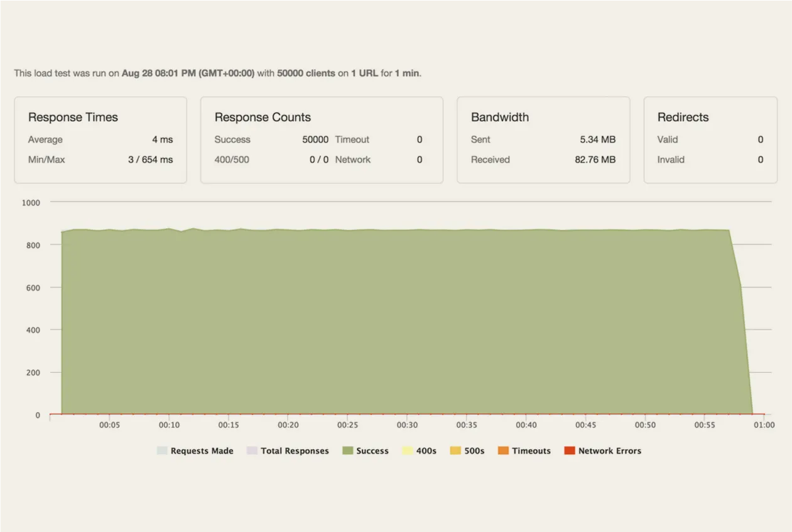Viewport: 792px width, 532px height.
Task: Toggle the Total Responses legend swatch
Action: click(x=252, y=450)
